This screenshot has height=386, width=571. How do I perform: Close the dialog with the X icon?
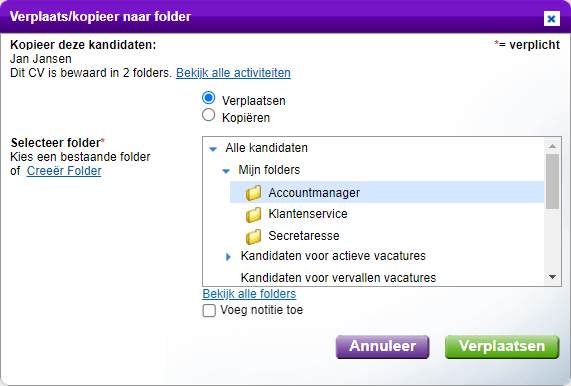[x=551, y=18]
